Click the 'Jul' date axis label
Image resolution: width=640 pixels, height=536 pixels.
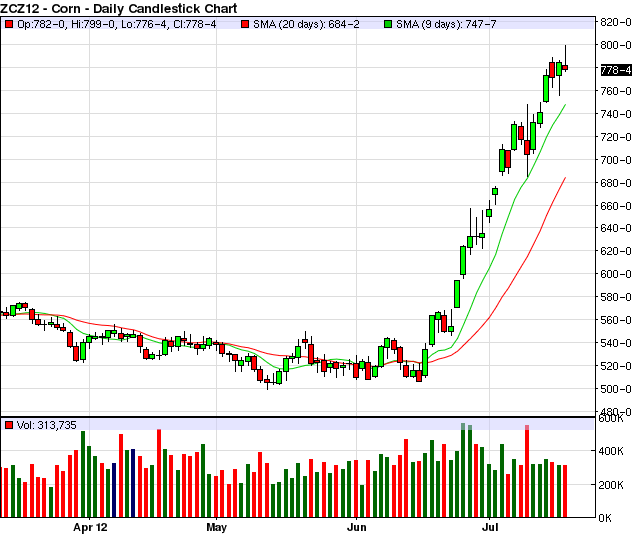point(490,527)
